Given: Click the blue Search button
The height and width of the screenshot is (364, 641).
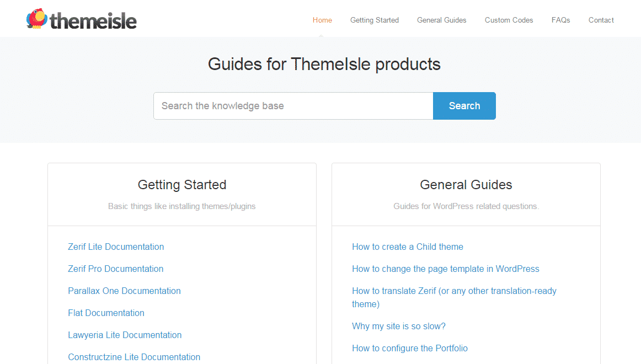Looking at the screenshot, I should tap(464, 106).
